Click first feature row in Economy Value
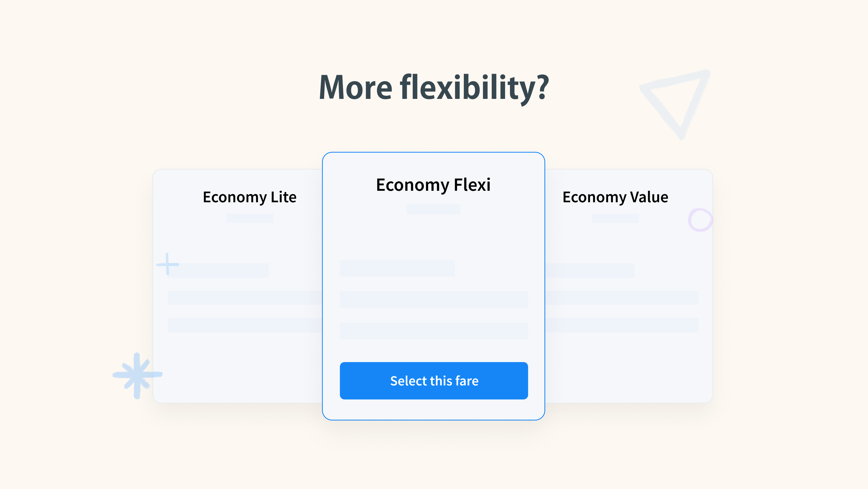This screenshot has height=489, width=868. pyautogui.click(x=590, y=270)
